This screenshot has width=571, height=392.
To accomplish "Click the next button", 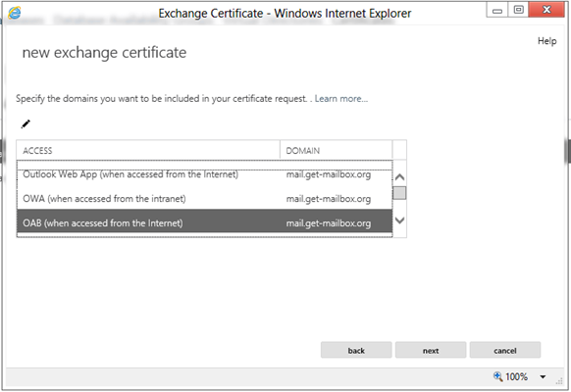I will pos(431,350).
